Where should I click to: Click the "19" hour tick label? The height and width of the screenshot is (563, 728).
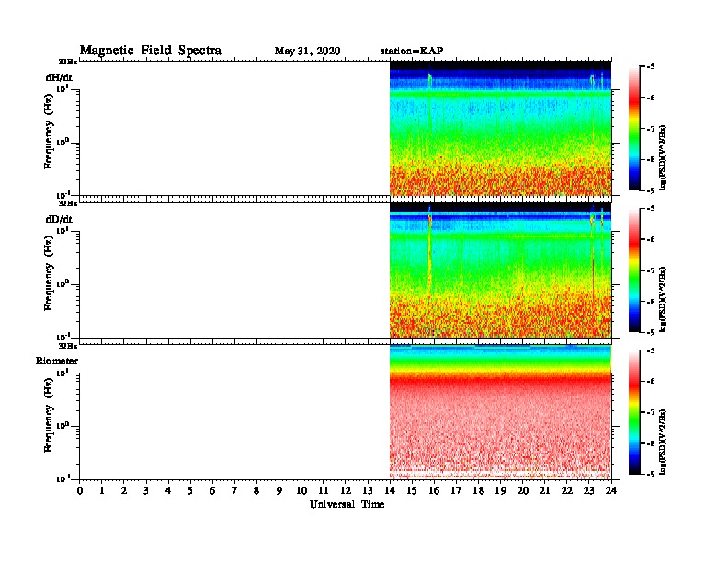(x=500, y=490)
